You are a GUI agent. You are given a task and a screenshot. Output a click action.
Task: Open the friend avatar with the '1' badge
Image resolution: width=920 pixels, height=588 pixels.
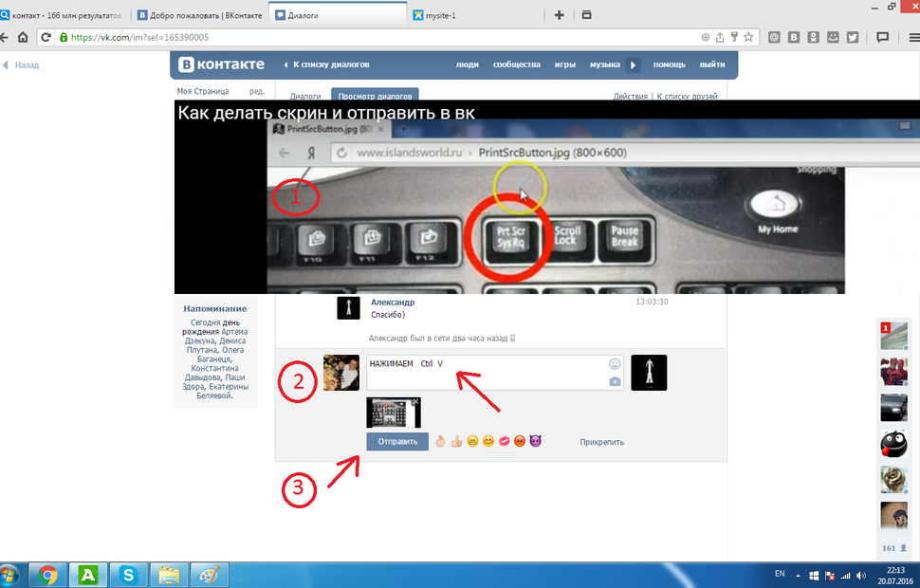893,336
